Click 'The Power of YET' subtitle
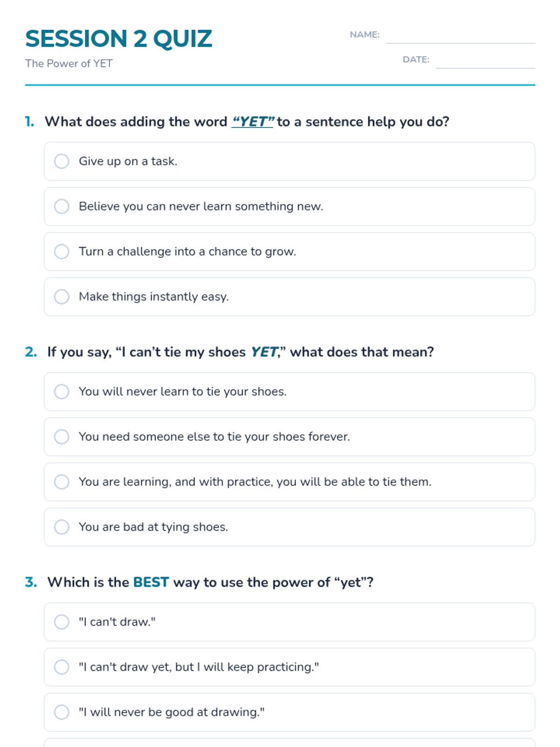The image size is (560, 747). click(x=69, y=63)
